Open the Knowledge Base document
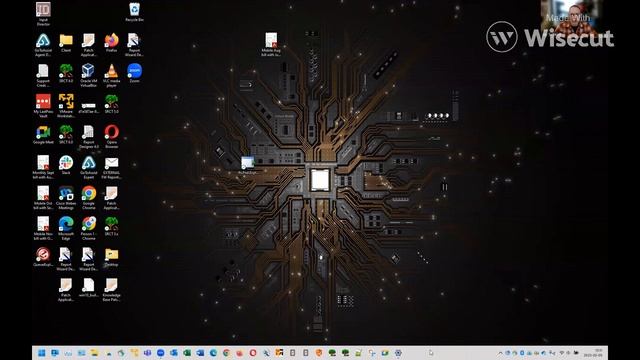Screen dimensions: 640x360 point(111,290)
